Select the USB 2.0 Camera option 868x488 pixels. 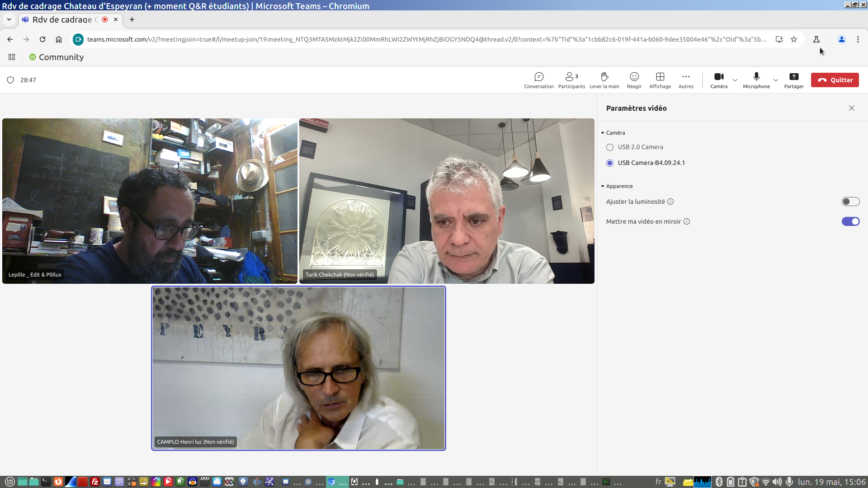610,147
